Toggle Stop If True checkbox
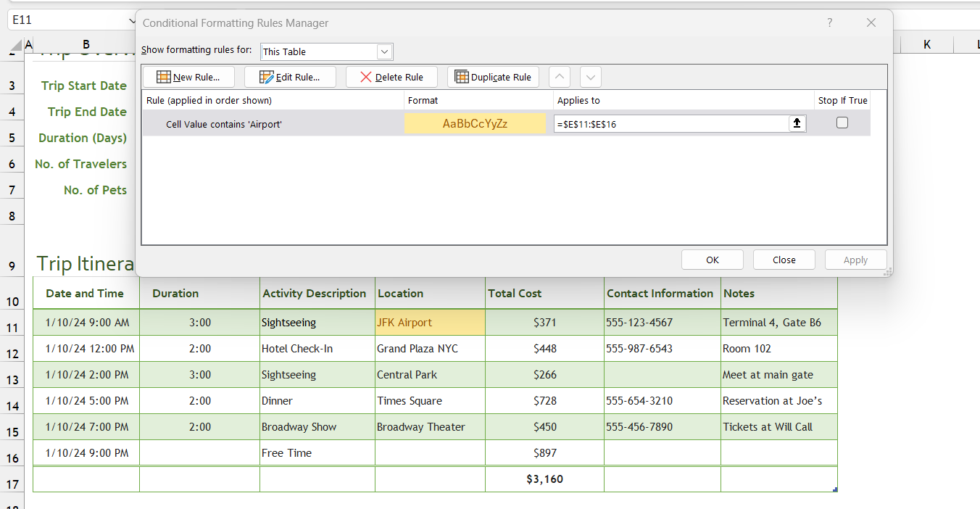The height and width of the screenshot is (509, 980). point(842,123)
